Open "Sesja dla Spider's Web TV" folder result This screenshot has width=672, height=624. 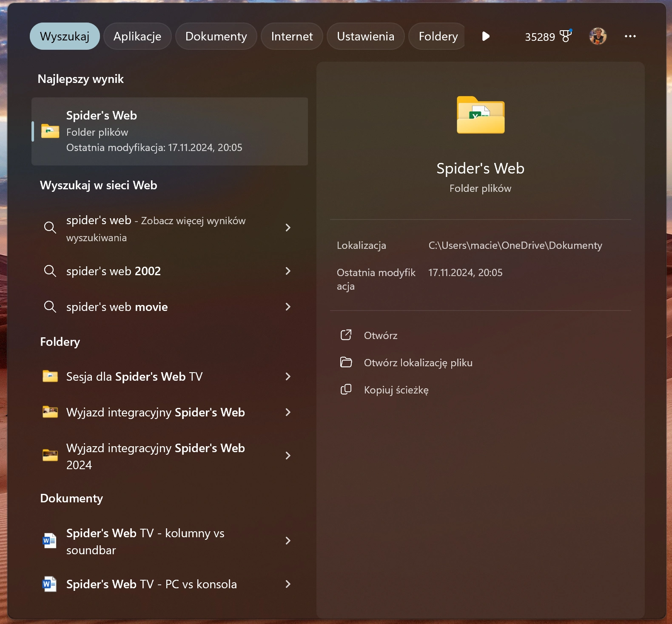point(170,376)
